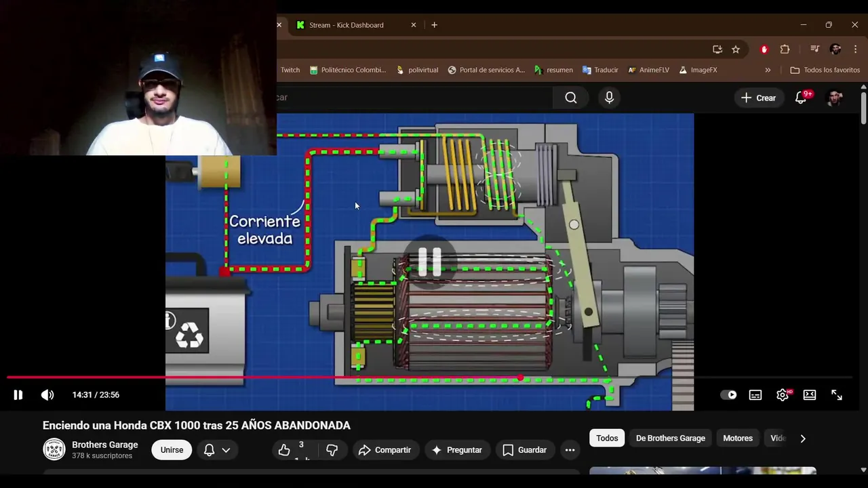This screenshot has width=868, height=488.
Task: Click the red adblock extension icon
Action: point(764,49)
